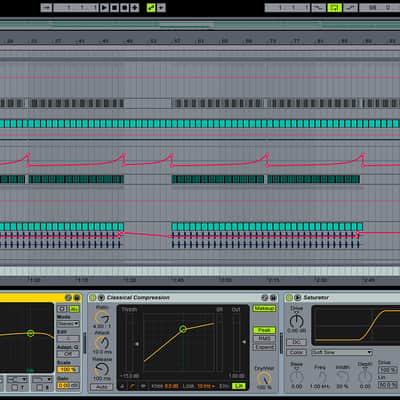Disable the EQ green analyzer toggle

74,309
